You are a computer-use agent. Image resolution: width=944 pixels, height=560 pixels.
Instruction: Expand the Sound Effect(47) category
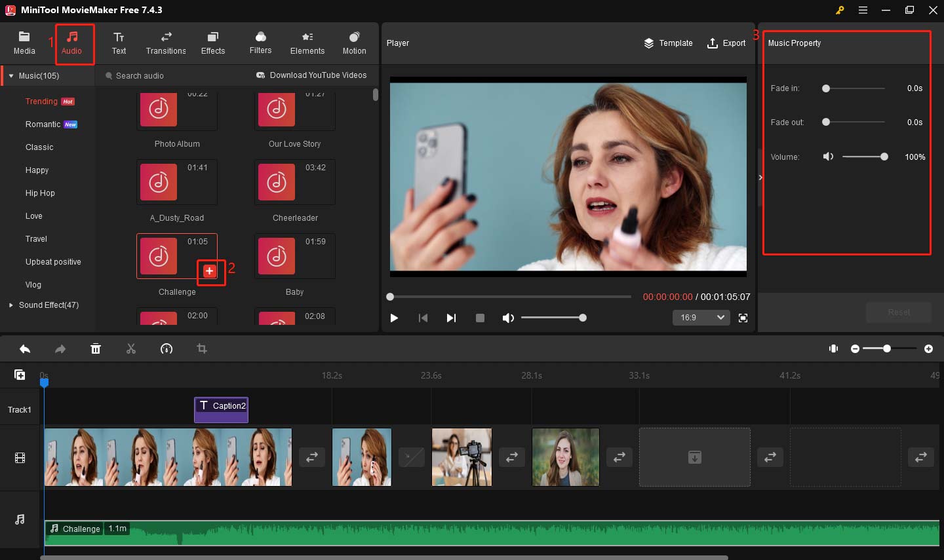(11, 305)
